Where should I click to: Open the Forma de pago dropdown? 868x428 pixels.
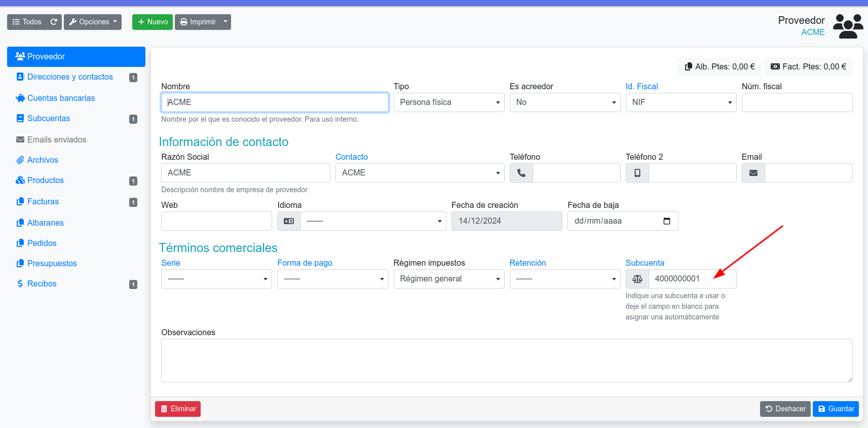[x=332, y=279]
